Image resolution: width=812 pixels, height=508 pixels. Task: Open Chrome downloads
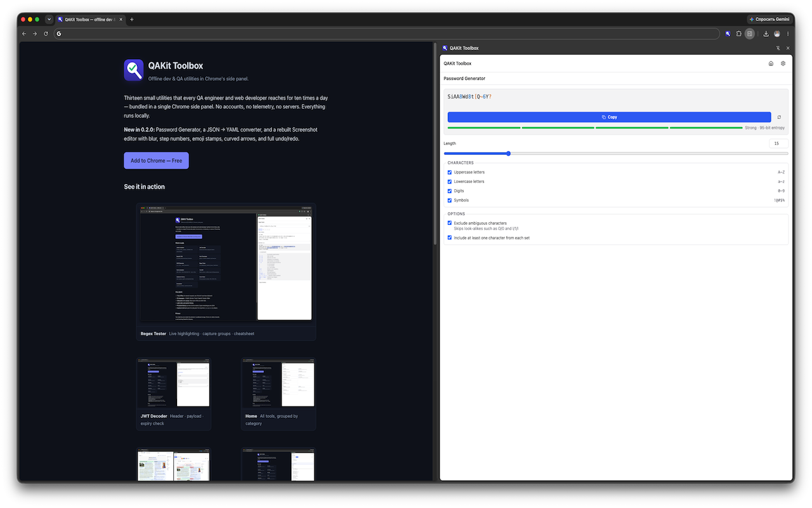[766, 34]
